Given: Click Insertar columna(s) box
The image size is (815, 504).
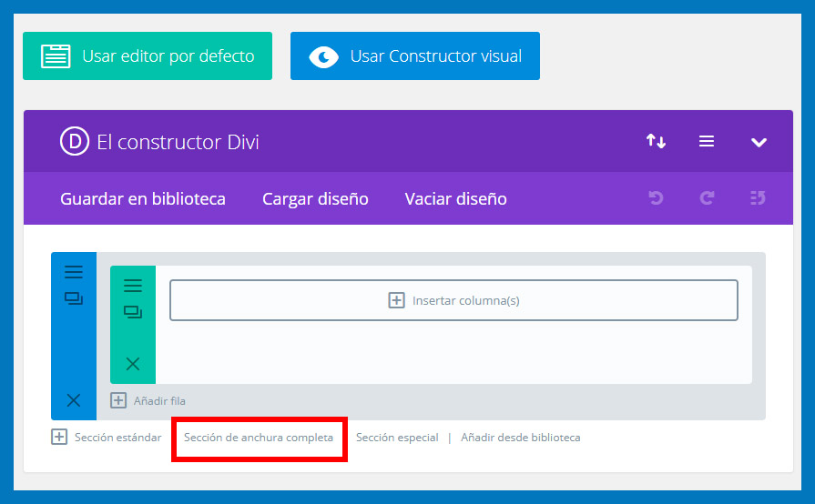Looking at the screenshot, I should click(453, 300).
